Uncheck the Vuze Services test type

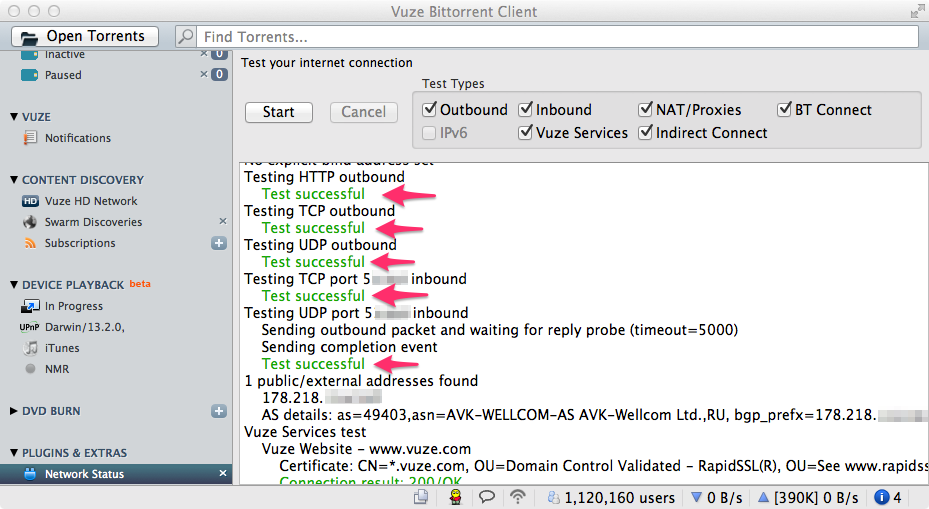(526, 132)
